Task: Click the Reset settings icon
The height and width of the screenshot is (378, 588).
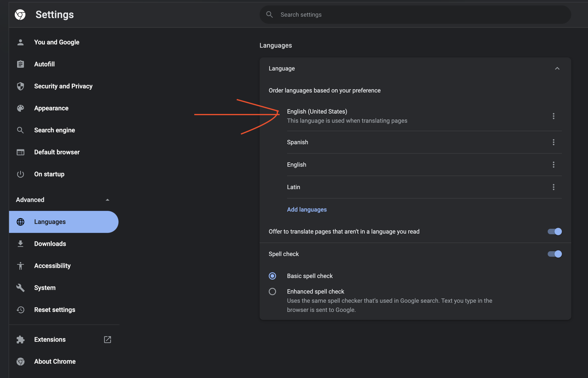Action: [x=20, y=309]
